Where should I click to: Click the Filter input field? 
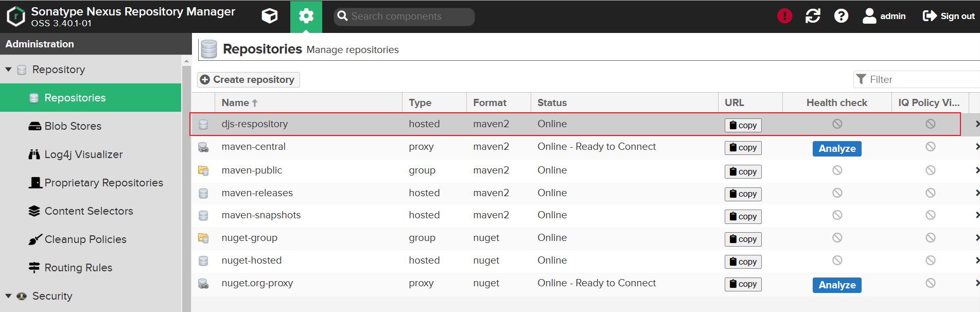pos(917,79)
